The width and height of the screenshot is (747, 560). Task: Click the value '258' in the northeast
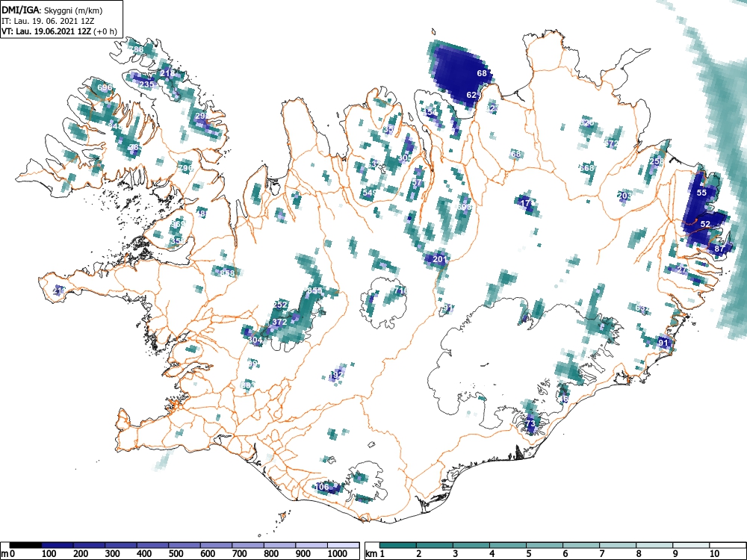coord(657,161)
